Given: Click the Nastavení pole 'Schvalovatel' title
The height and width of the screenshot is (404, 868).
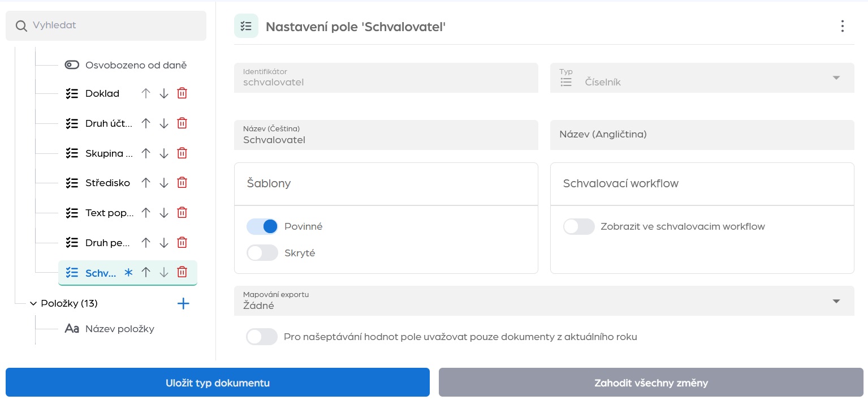Looking at the screenshot, I should (x=356, y=27).
